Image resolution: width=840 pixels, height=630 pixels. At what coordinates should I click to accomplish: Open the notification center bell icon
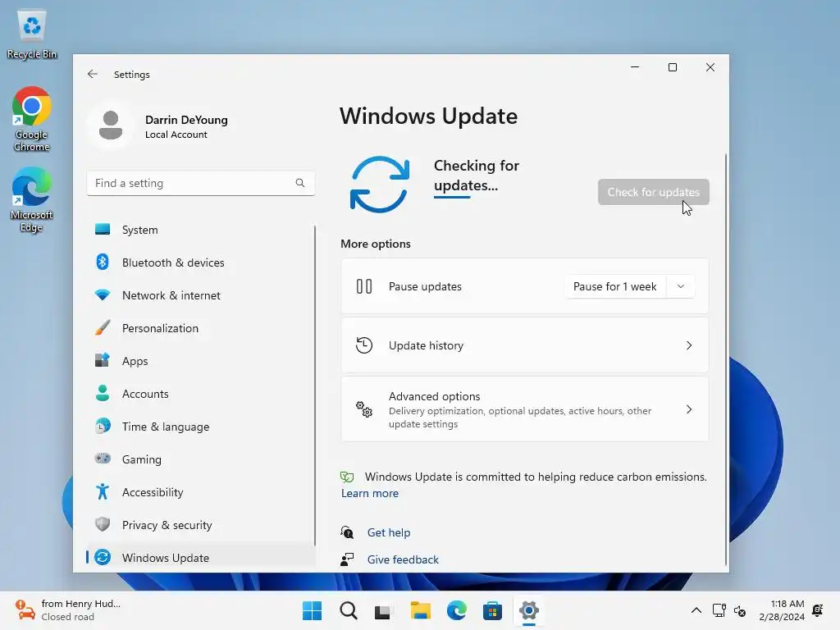coord(818,610)
